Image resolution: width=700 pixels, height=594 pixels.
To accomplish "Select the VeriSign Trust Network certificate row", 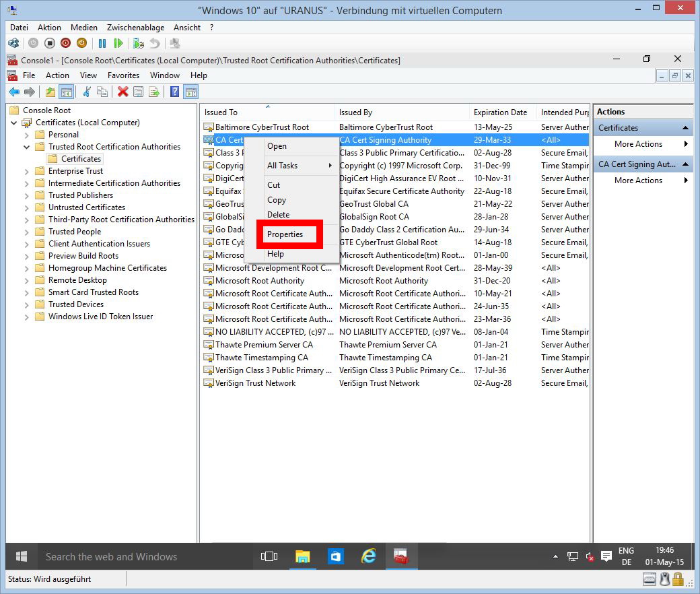I will pyautogui.click(x=255, y=383).
